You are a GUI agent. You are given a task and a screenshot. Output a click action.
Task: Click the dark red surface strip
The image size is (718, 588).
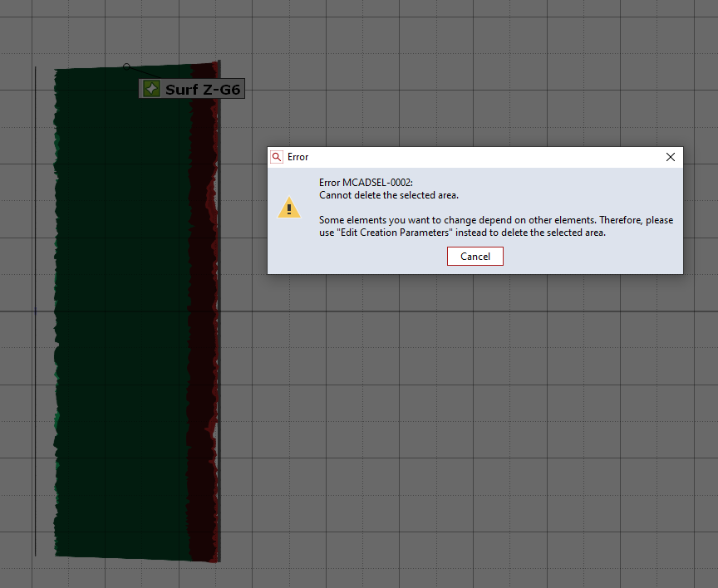203,311
